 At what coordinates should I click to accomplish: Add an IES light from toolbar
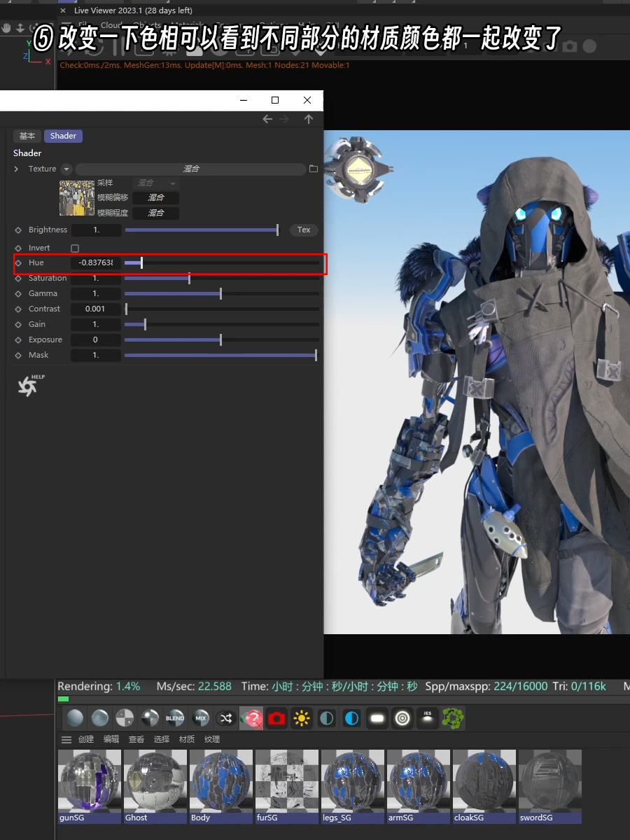(427, 718)
